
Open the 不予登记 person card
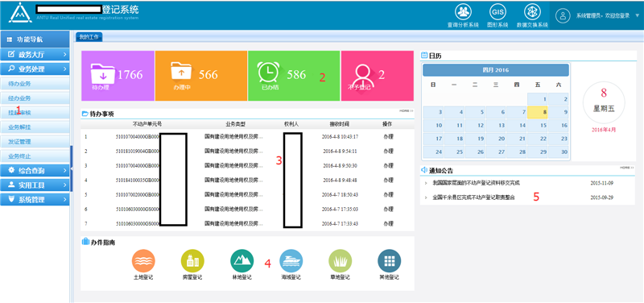tap(377, 76)
